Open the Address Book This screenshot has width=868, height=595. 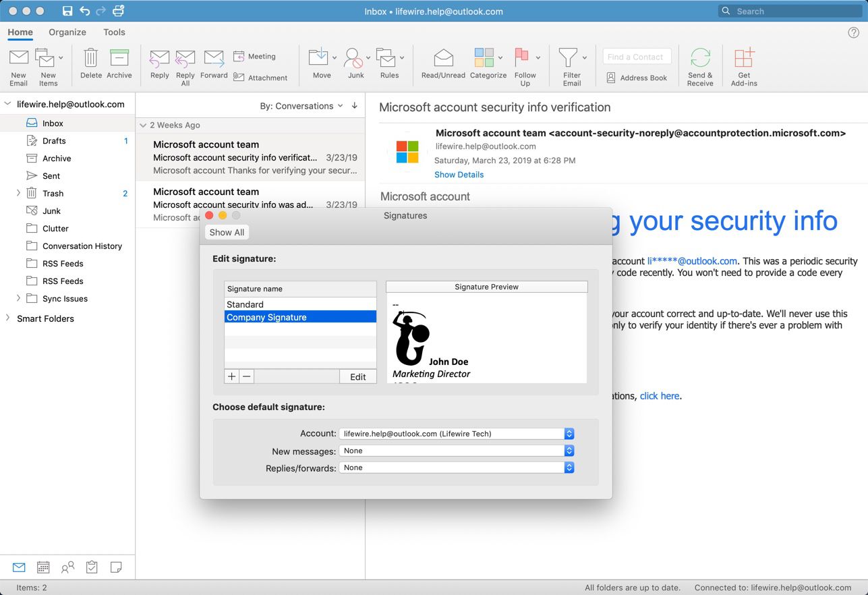[637, 78]
